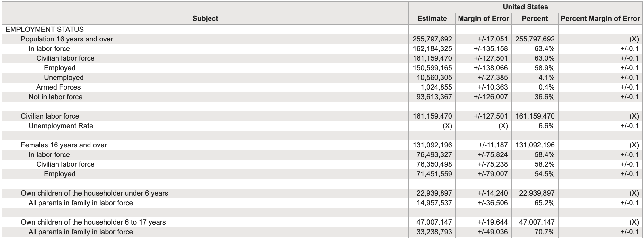The image size is (644, 238).
Task: Click the Subject column header
Action: [x=205, y=18]
